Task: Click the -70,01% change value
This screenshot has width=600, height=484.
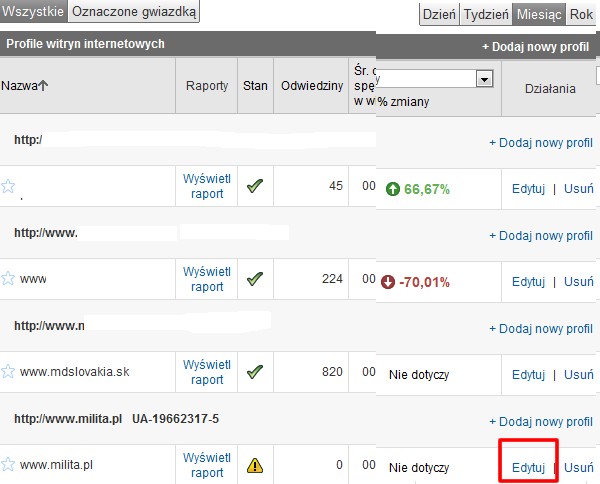Action: (x=424, y=282)
